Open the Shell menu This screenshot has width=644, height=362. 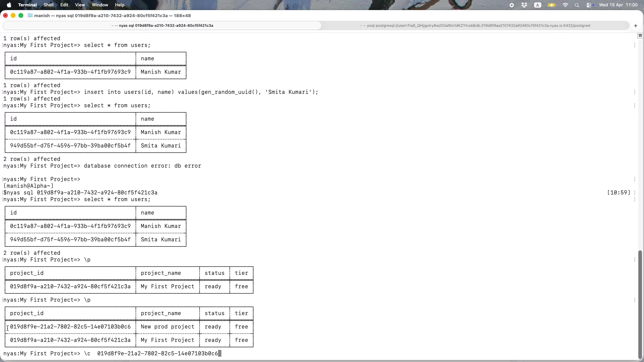[x=49, y=5]
